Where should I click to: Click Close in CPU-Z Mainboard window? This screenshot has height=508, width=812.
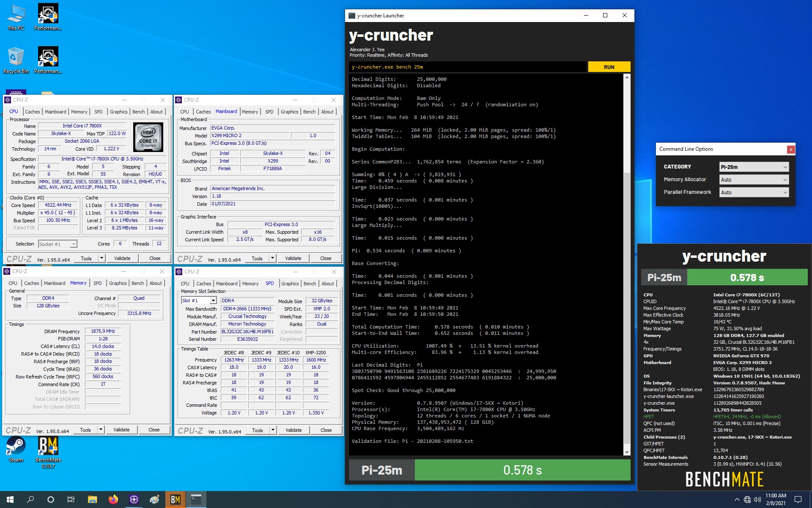(x=326, y=258)
